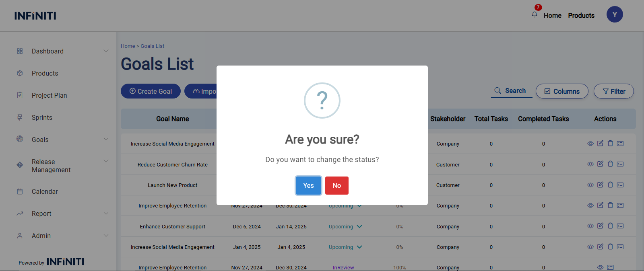The width and height of the screenshot is (644, 271).
Task: Click trash icon in Enhance Customer Support row
Action: point(610,226)
